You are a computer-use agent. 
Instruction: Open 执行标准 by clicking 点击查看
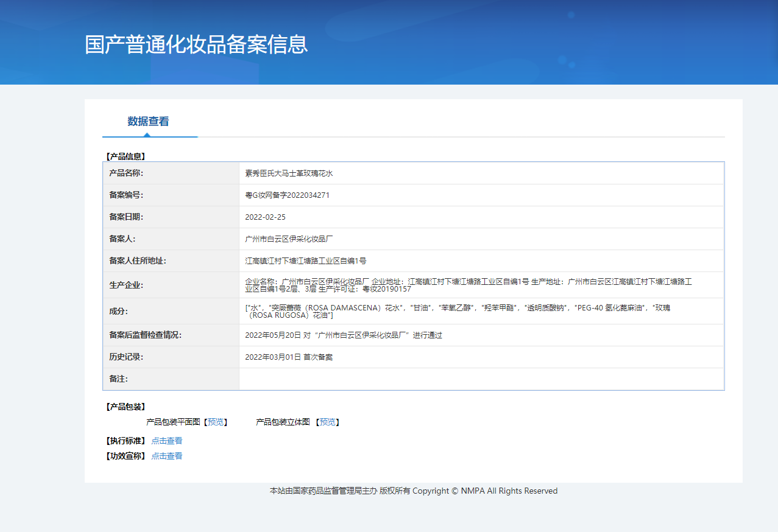tap(166, 440)
